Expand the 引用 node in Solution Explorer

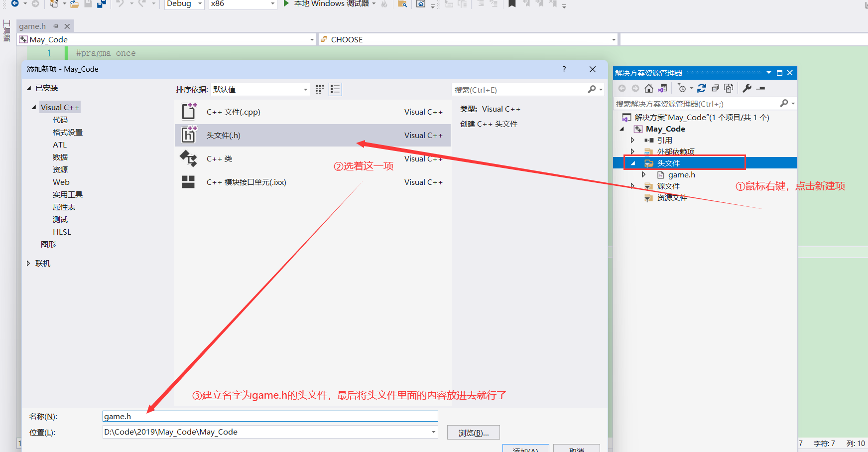click(x=632, y=140)
